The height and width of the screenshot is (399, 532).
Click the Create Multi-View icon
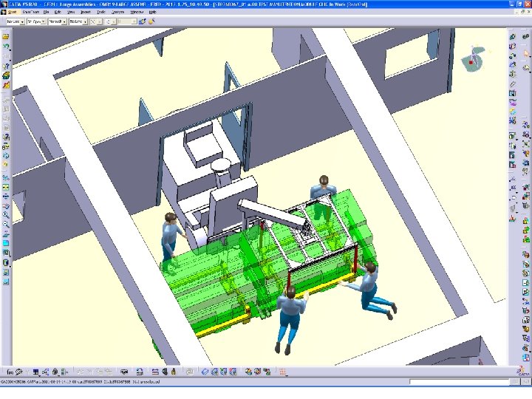6,243
